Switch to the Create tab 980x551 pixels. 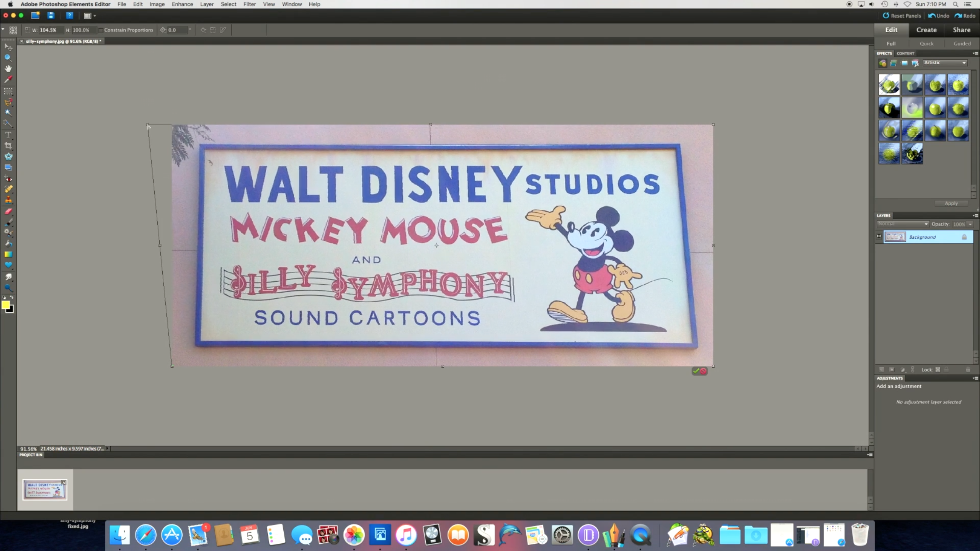(x=926, y=30)
